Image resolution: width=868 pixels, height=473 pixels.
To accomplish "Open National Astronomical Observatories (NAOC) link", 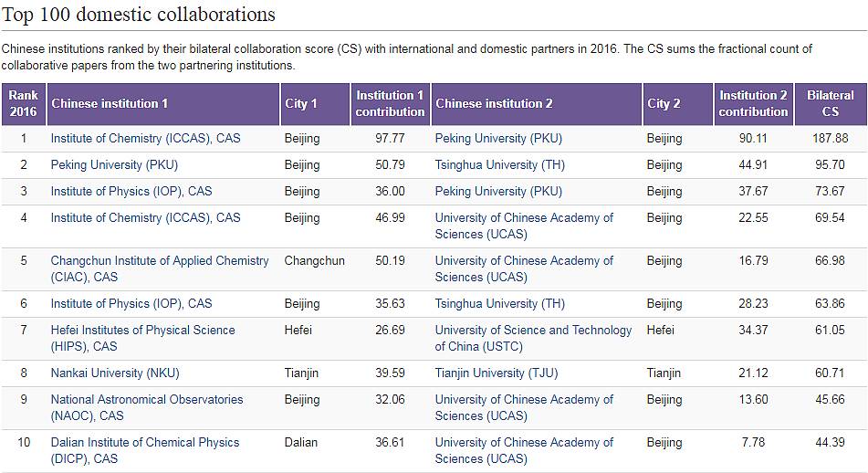I will (x=147, y=400).
